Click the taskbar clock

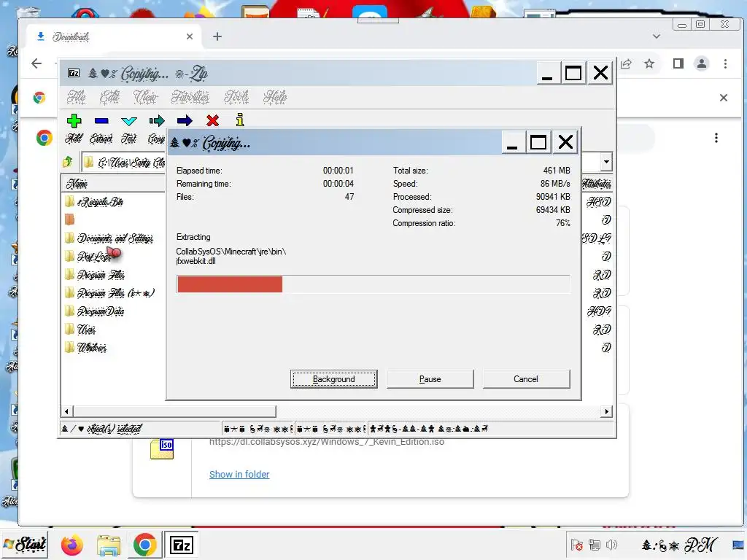[x=679, y=545]
